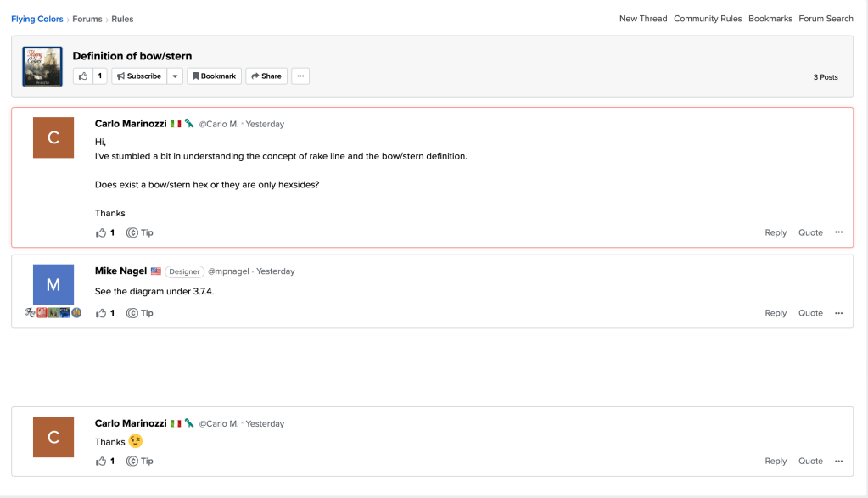This screenshot has height=498, width=868.
Task: Open Flying Colors breadcrumb link
Action: [37, 19]
